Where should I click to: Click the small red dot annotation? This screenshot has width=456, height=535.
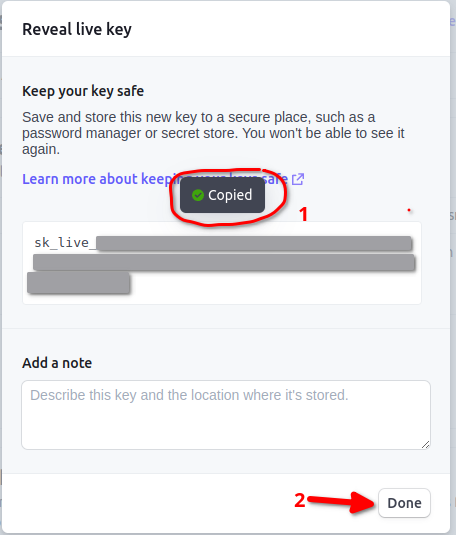coord(409,210)
